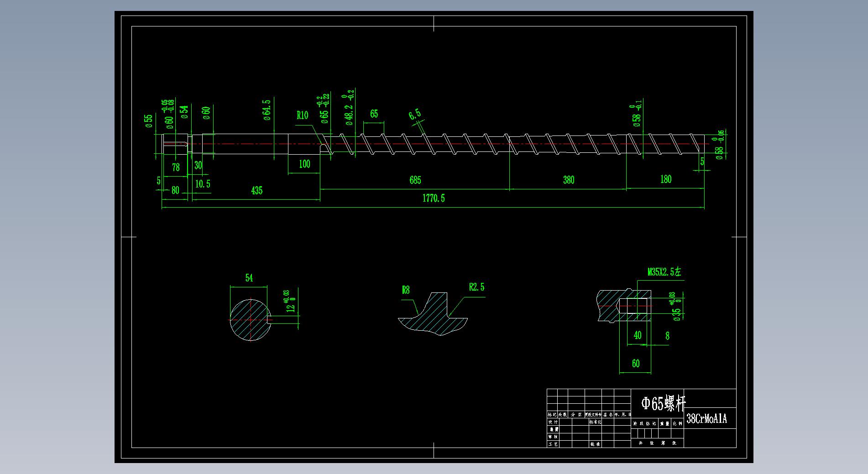The height and width of the screenshot is (474, 868).
Task: Click the "标准化" title block cell
Action: point(595,422)
